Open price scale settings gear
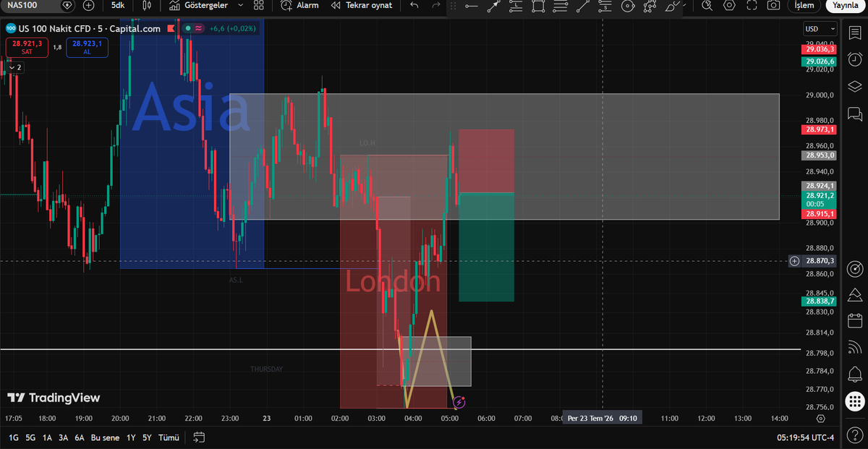 coord(820,418)
